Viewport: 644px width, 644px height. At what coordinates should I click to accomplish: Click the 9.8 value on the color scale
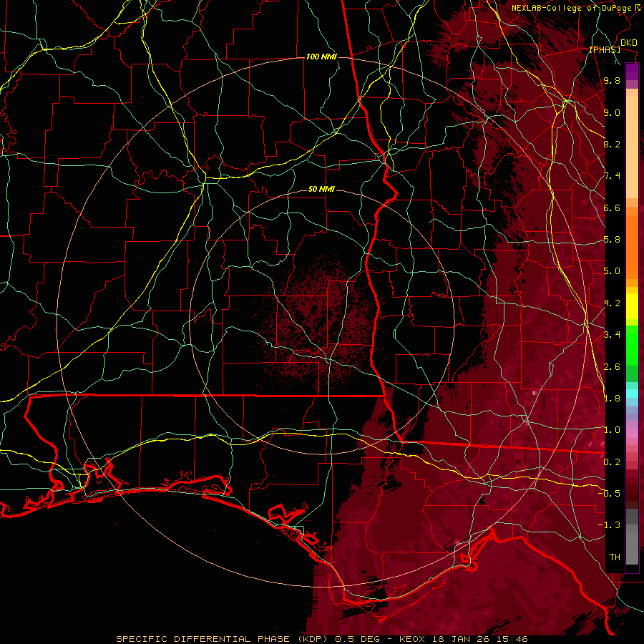point(612,81)
